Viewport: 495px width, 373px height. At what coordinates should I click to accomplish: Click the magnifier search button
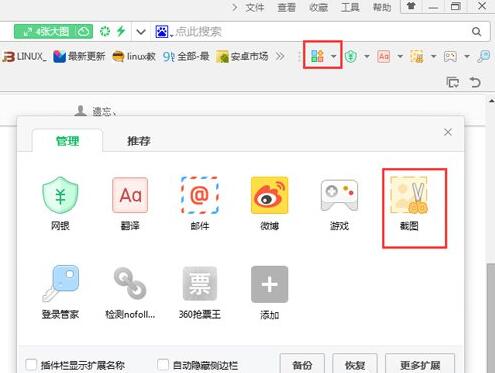pos(477,32)
